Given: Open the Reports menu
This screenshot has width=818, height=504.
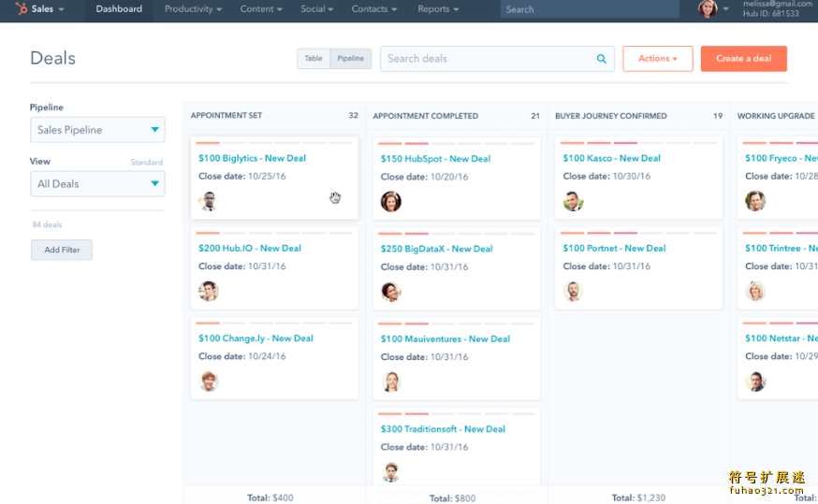Looking at the screenshot, I should pos(438,8).
